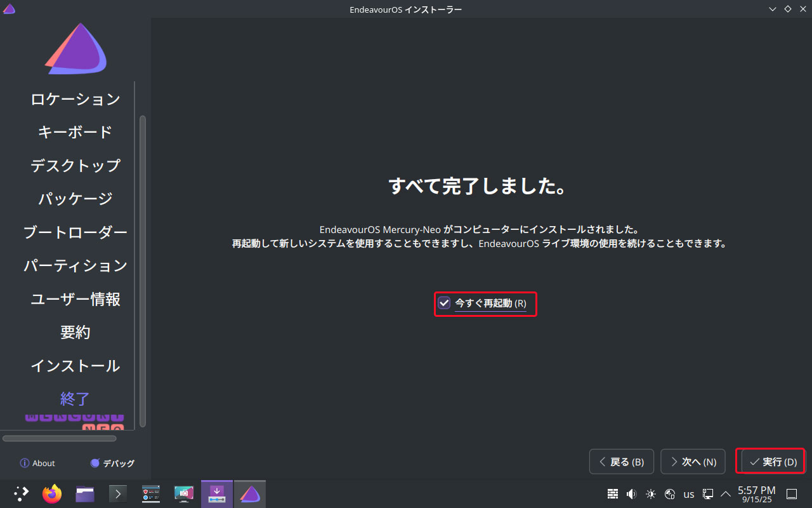Click the title bar EndeavourOS app icon
The height and width of the screenshot is (508, 812).
point(9,9)
